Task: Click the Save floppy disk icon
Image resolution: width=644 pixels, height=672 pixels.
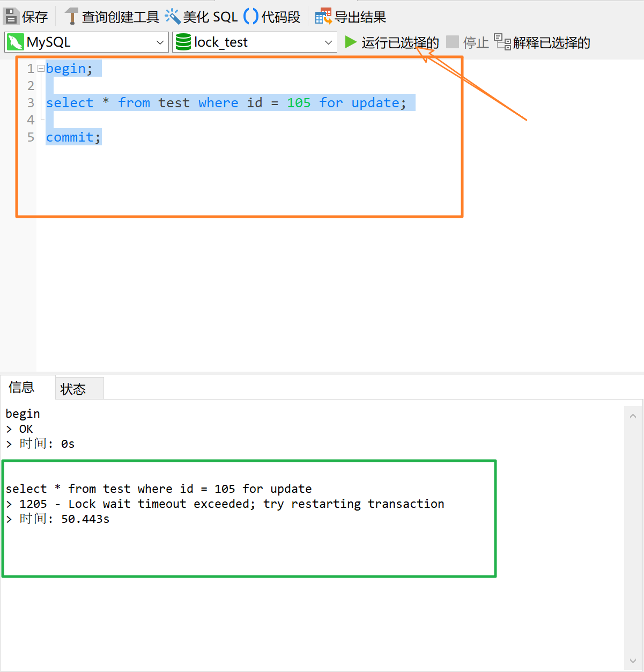Action: pos(11,17)
